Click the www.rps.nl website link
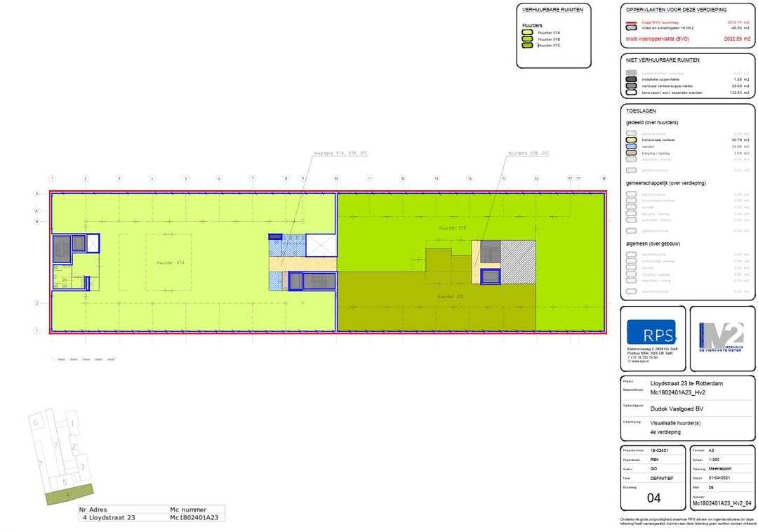Screen dimensions: 758x532 636,361
